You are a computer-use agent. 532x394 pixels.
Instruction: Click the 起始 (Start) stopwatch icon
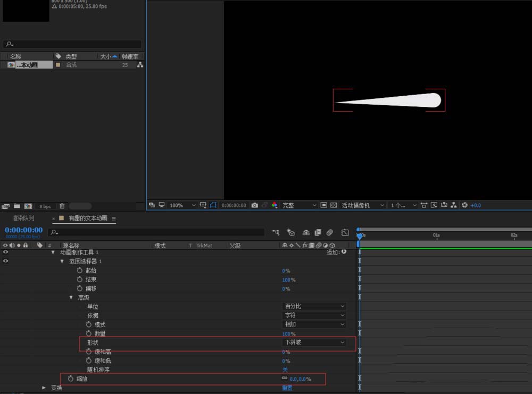pos(80,271)
